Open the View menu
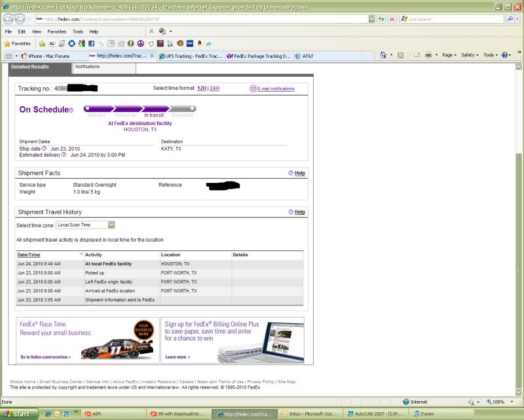Screen dimensions: 524x420 37,31
